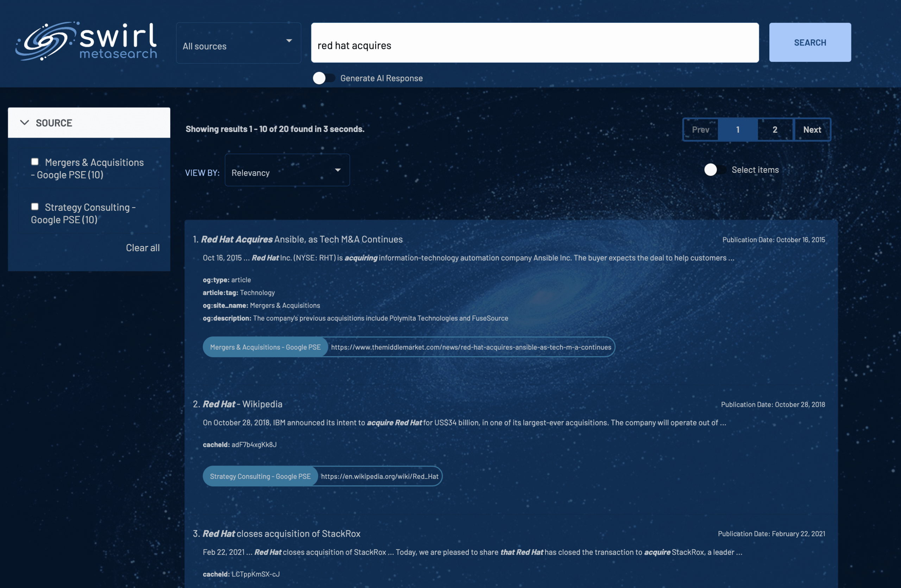Screen dimensions: 901x588
Task: Open the VIEW BY Relevancy dropdown
Action: [x=287, y=170]
